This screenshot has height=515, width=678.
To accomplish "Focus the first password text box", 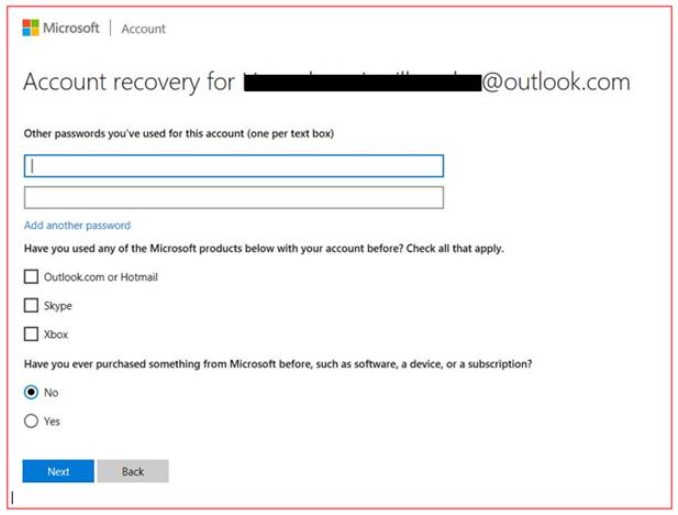I will tap(233, 166).
